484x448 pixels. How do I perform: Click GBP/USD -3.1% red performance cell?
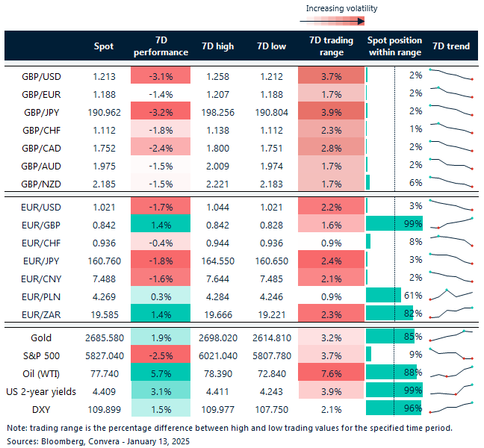pos(161,75)
